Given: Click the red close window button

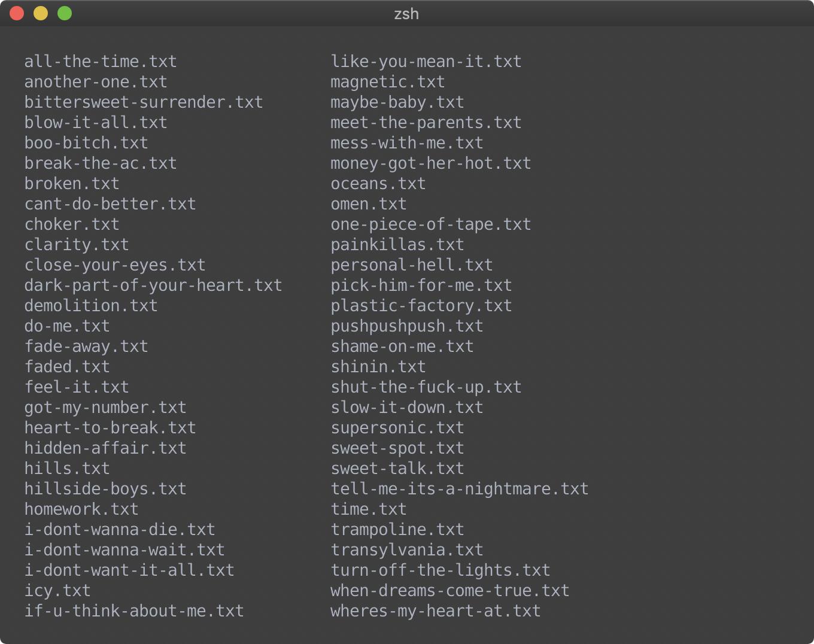Looking at the screenshot, I should [x=17, y=13].
